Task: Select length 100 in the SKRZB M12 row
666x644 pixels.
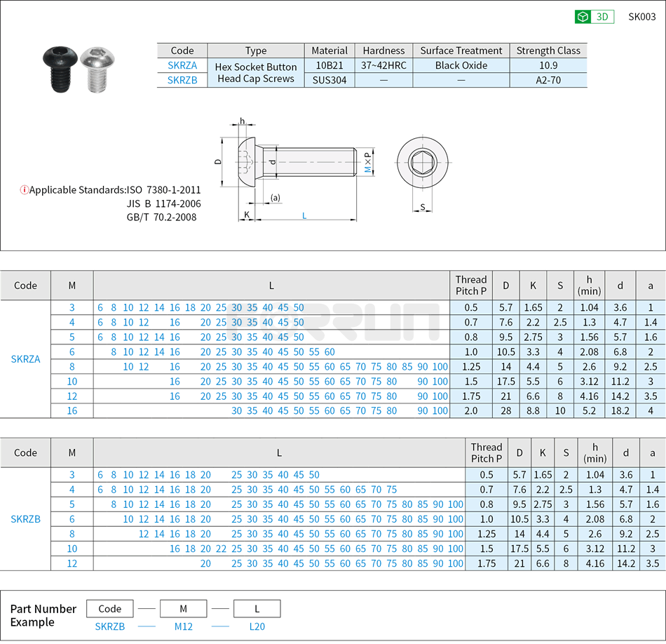Action: click(x=454, y=563)
